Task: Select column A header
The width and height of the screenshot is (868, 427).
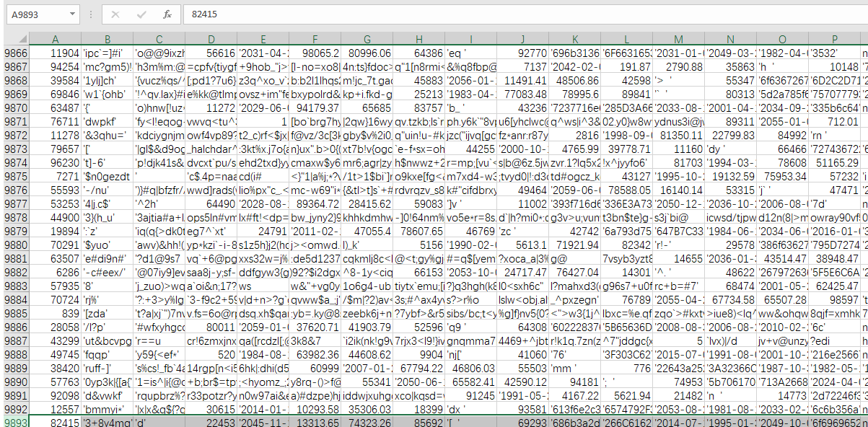Action: 55,39
